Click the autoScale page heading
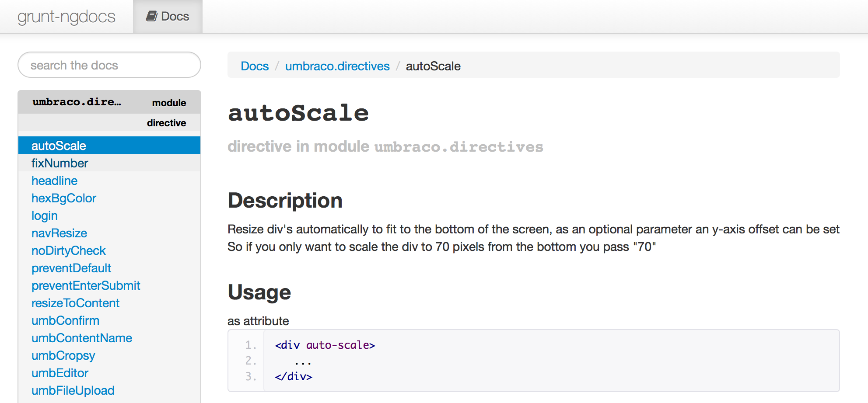The image size is (868, 403). 298,113
